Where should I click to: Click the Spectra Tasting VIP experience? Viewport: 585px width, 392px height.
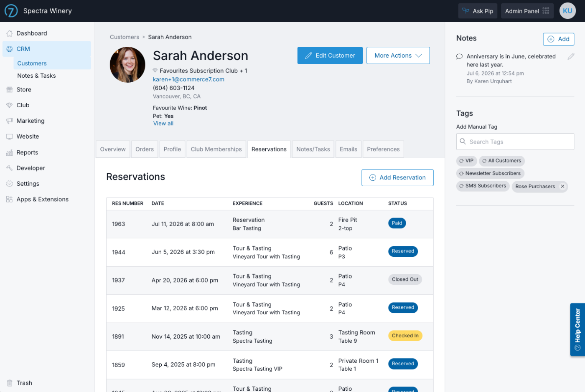pyautogui.click(x=257, y=369)
